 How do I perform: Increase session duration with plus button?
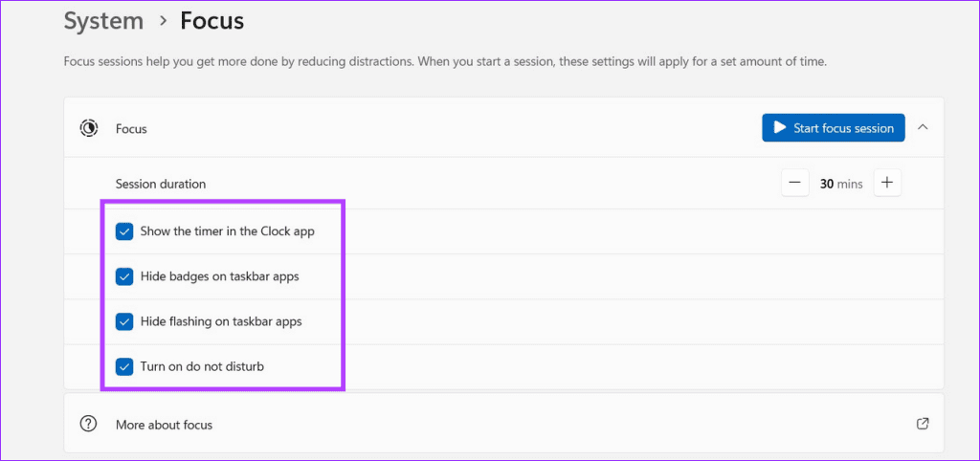coord(887,183)
